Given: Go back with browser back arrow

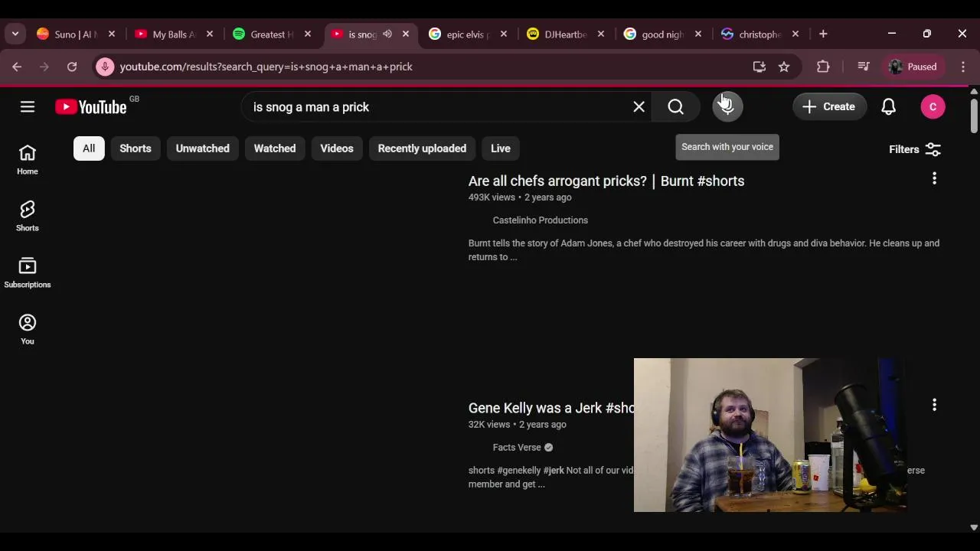Looking at the screenshot, I should 17,67.
